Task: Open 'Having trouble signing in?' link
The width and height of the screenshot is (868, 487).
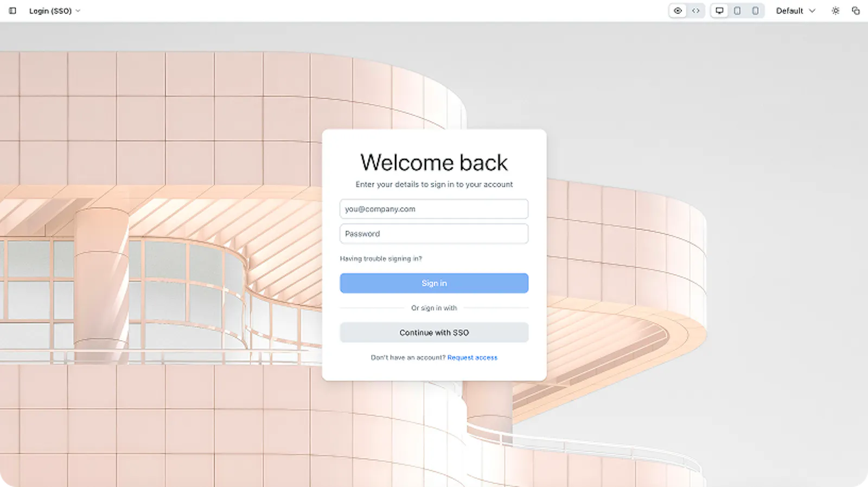Action: click(x=381, y=259)
